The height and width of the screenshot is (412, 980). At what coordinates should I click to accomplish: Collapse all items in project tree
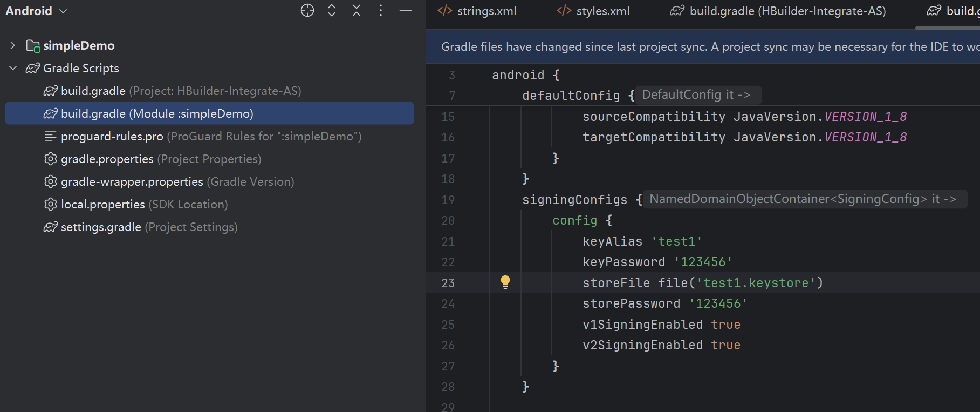(x=357, y=10)
